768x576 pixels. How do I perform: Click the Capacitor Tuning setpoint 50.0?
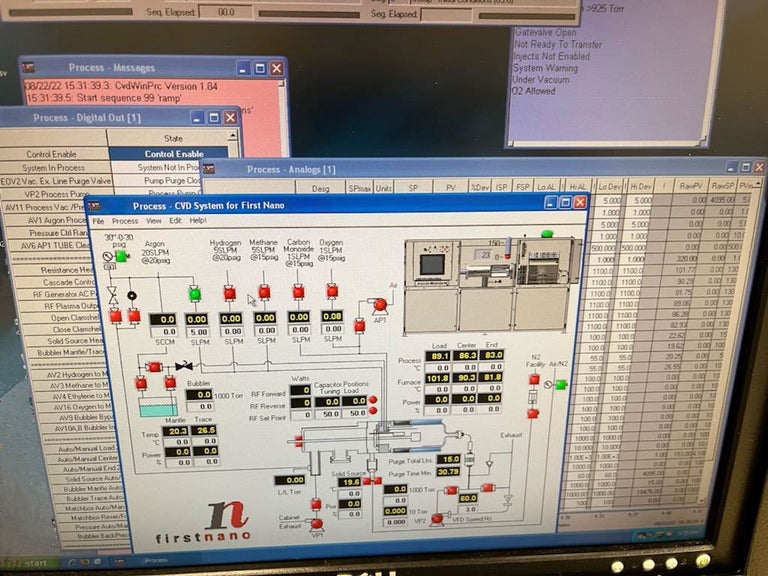coord(329,414)
